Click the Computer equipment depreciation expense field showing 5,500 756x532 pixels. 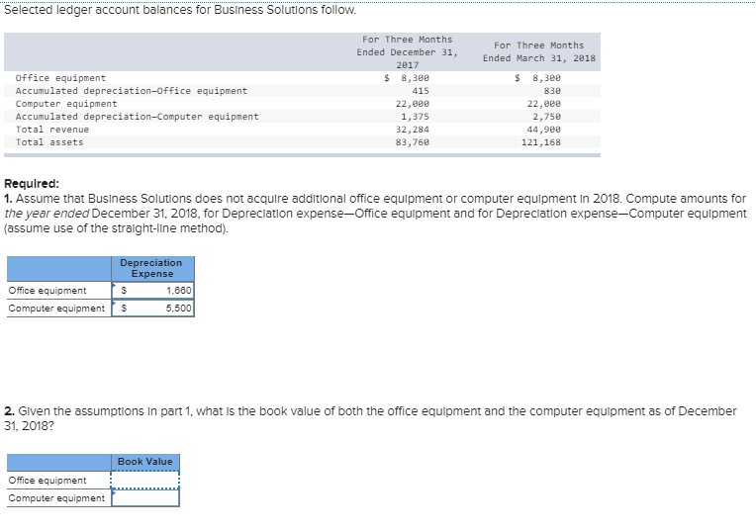[152, 308]
